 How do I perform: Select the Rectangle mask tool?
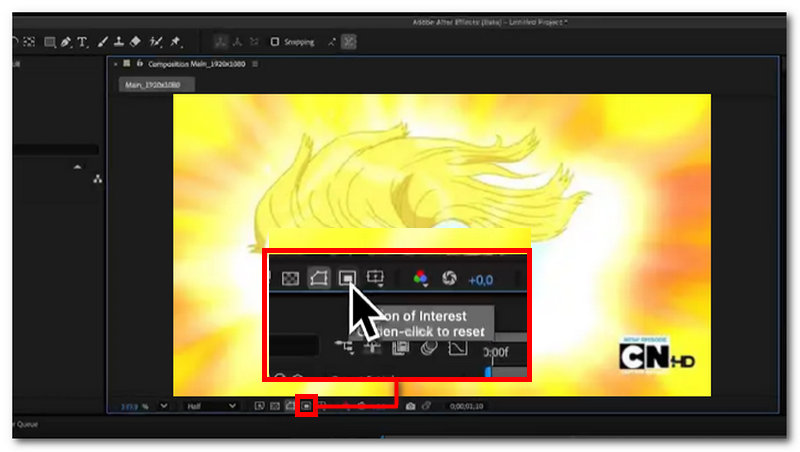(50, 42)
